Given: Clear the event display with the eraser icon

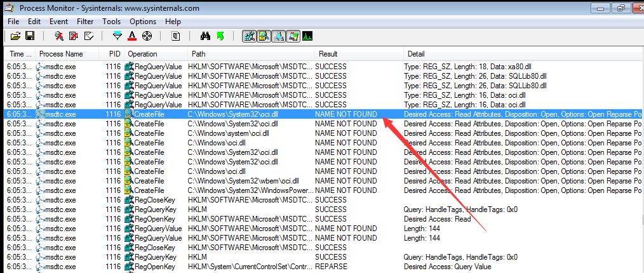Looking at the screenshot, I should (88, 36).
